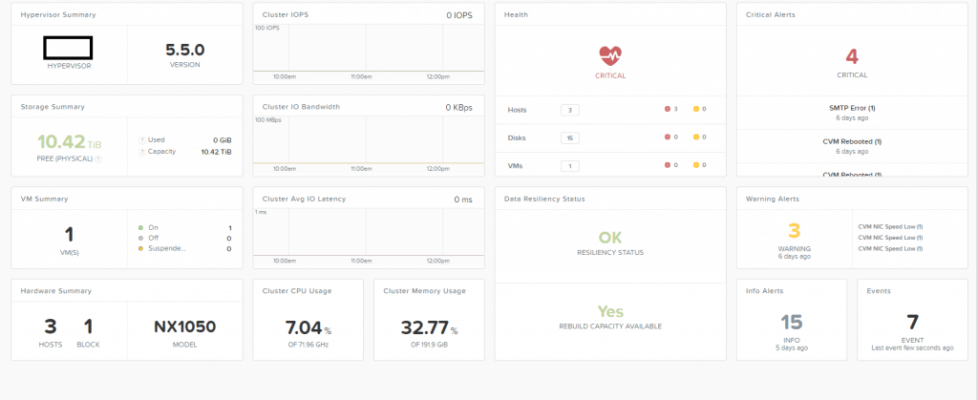978x400 pixels.
Task: Click the critical heart health icon
Action: click(610, 56)
